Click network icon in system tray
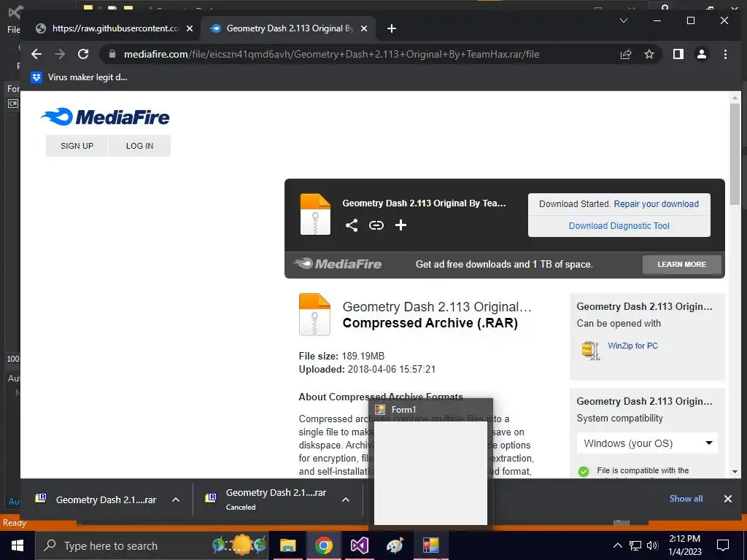The width and height of the screenshot is (747, 560). [635, 545]
